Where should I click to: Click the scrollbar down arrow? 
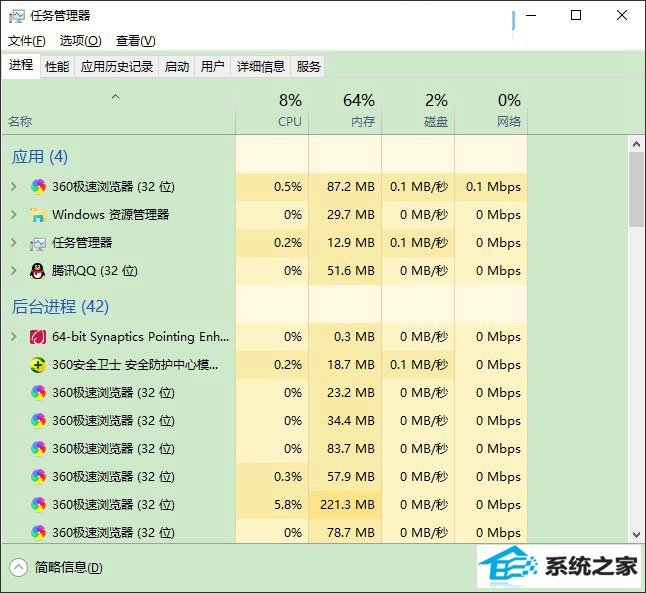click(x=637, y=535)
